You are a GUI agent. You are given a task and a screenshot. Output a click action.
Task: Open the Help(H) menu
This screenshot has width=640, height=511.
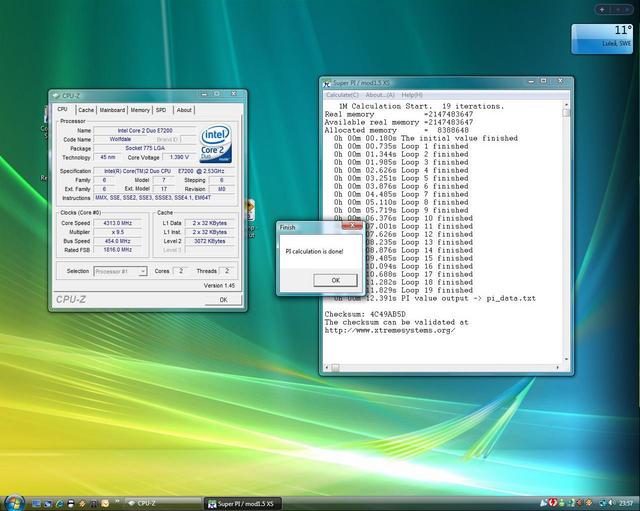click(412, 95)
